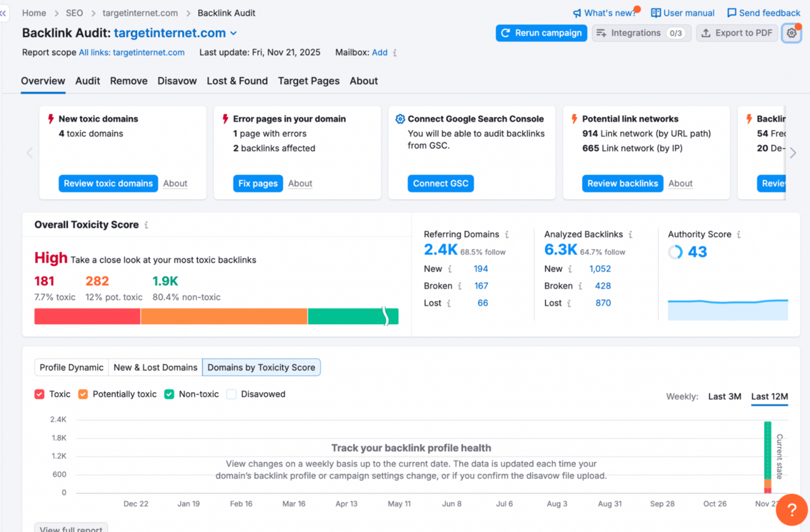Viewport: 810px width, 532px height.
Task: Show the Profile Dynamic chart
Action: pyautogui.click(x=72, y=367)
